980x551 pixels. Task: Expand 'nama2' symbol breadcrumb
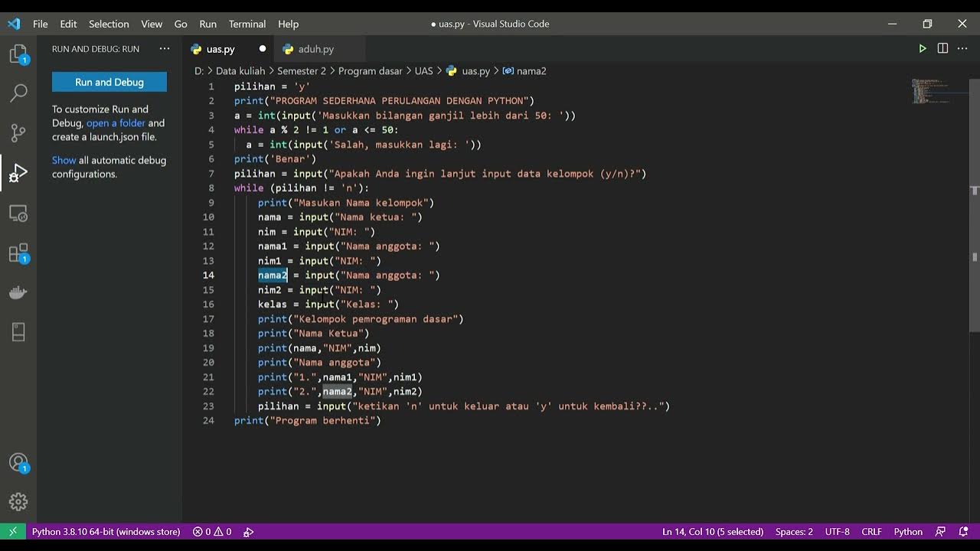click(x=524, y=70)
